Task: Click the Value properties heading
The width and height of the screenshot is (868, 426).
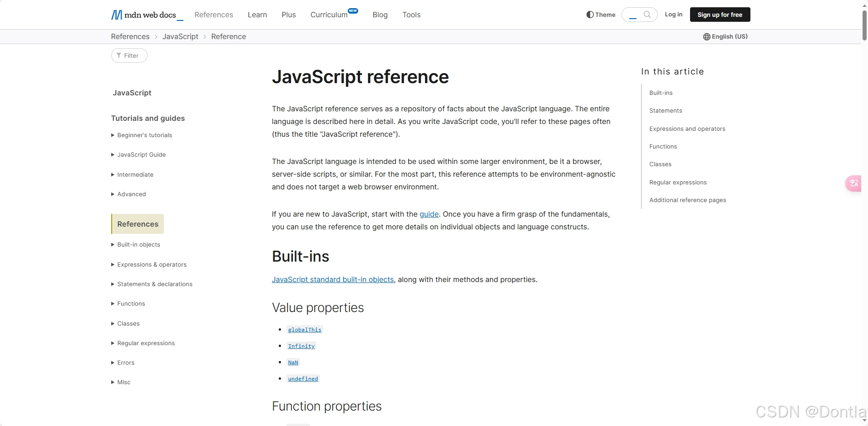Action: point(318,308)
